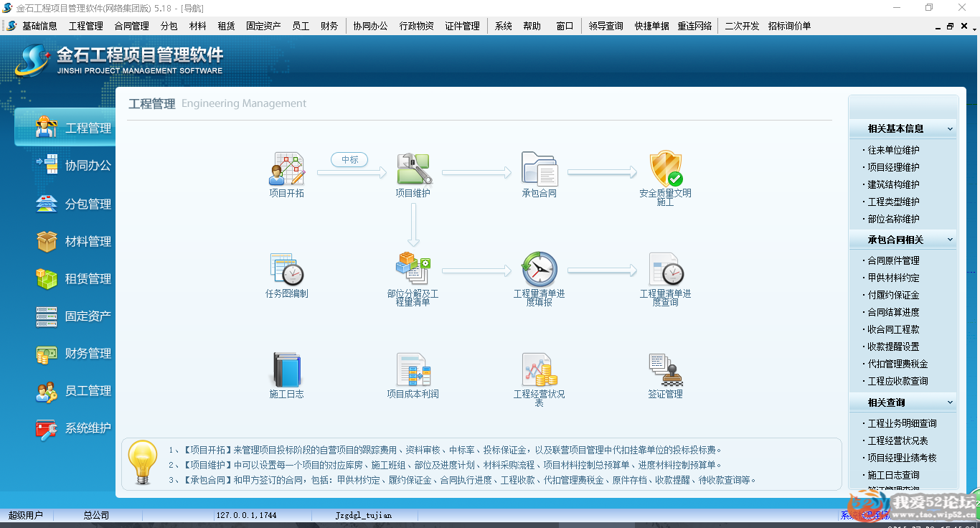Open 往来单位维护 link
Image resolution: width=980 pixels, height=528 pixels.
point(894,151)
